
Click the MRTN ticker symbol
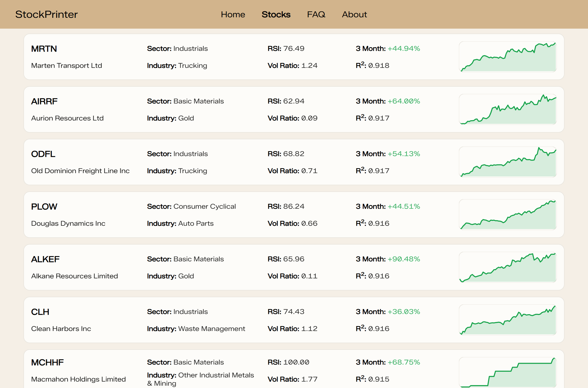pyautogui.click(x=44, y=49)
